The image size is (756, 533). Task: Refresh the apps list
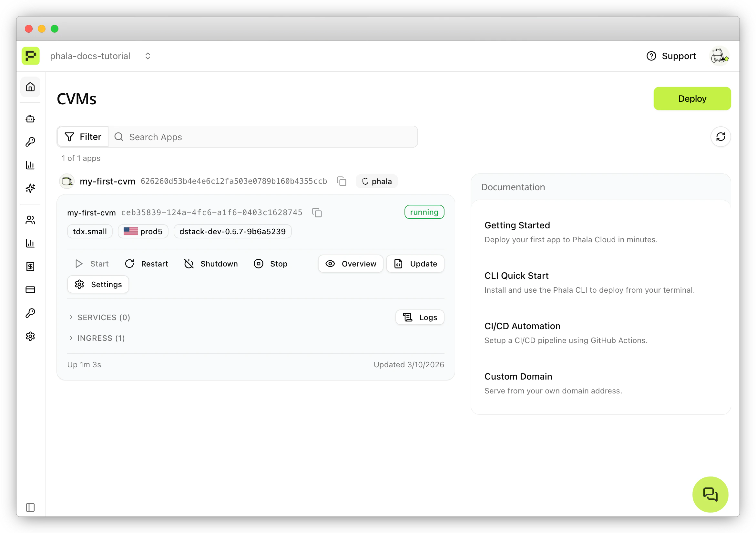click(x=721, y=137)
